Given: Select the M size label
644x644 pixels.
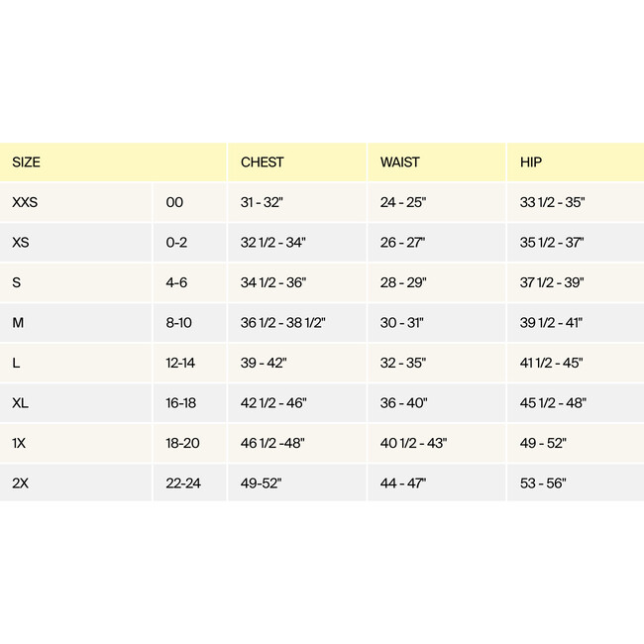Looking at the screenshot, I should pyautogui.click(x=18, y=323).
